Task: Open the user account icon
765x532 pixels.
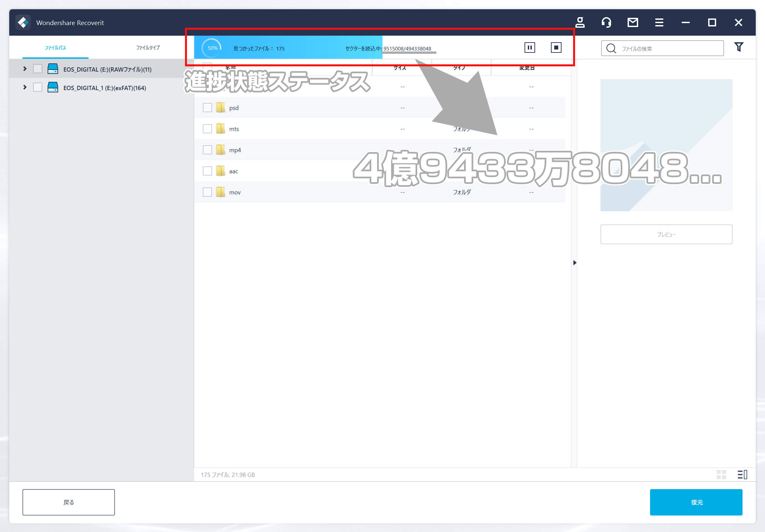Action: point(580,22)
